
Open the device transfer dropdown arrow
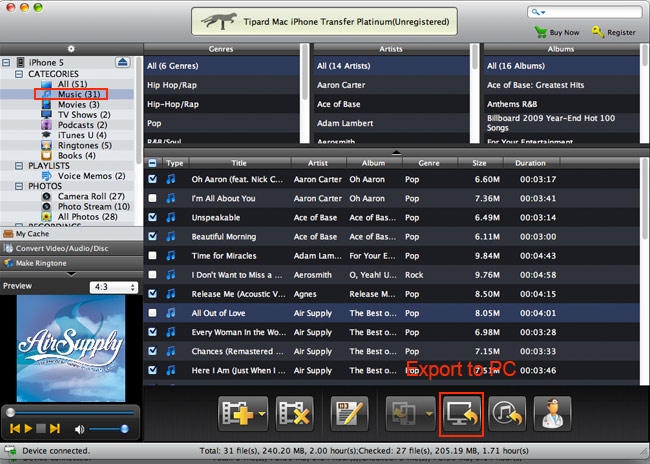coord(429,414)
